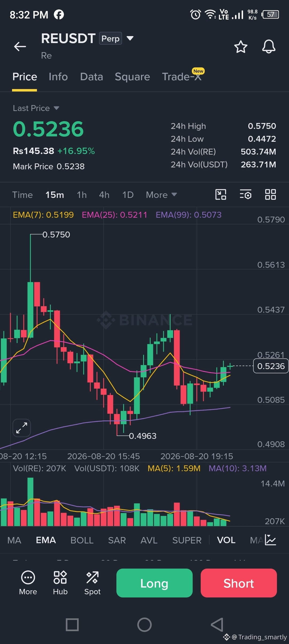Select the 1h timeframe
The height and width of the screenshot is (644, 289).
(82, 195)
